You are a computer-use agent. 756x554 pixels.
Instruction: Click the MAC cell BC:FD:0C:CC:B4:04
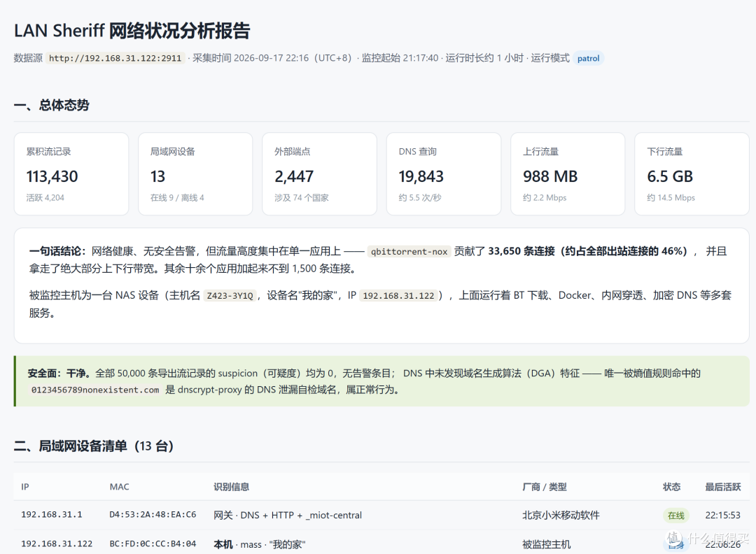pyautogui.click(x=153, y=544)
